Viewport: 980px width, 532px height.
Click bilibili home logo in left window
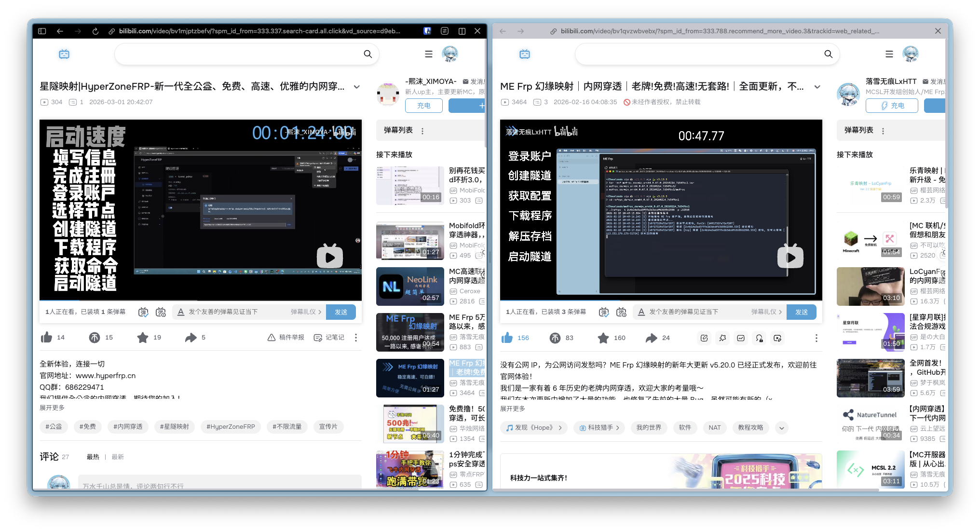[64, 54]
